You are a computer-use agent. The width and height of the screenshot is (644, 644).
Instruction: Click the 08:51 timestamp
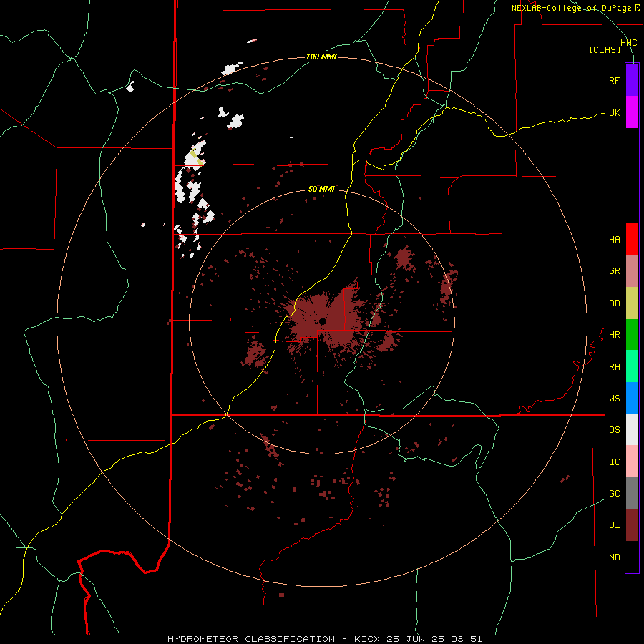(468, 639)
